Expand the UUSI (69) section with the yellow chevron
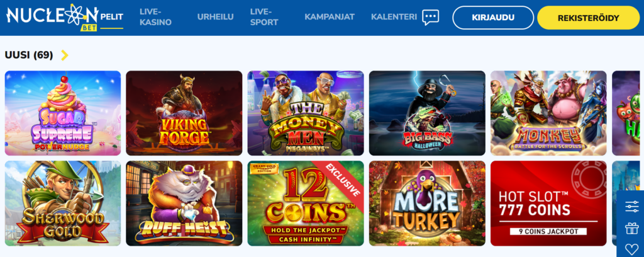The width and height of the screenshot is (644, 257). [x=65, y=55]
